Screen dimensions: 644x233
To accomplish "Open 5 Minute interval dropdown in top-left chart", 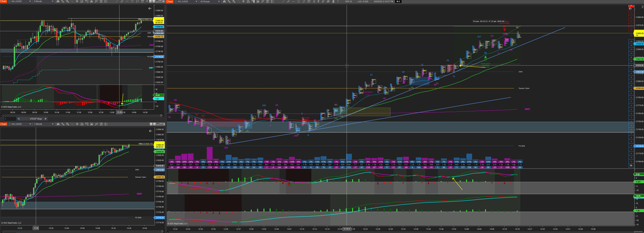I will click(43, 2).
